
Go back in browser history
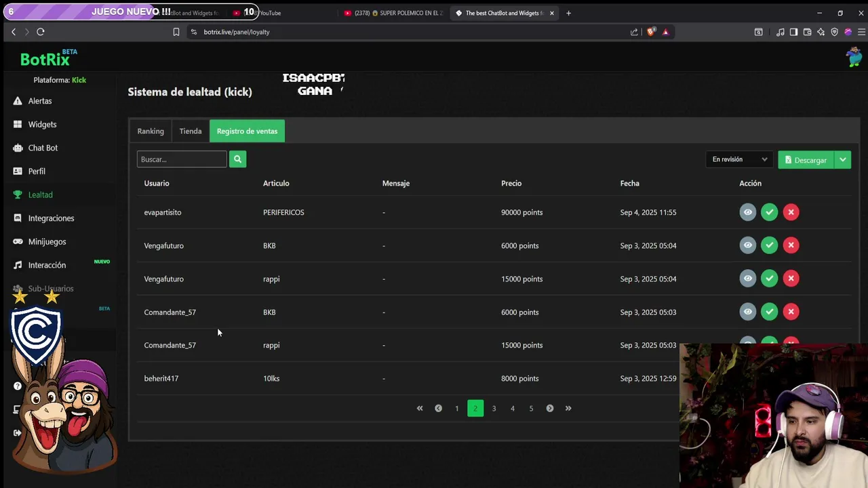pyautogui.click(x=13, y=32)
